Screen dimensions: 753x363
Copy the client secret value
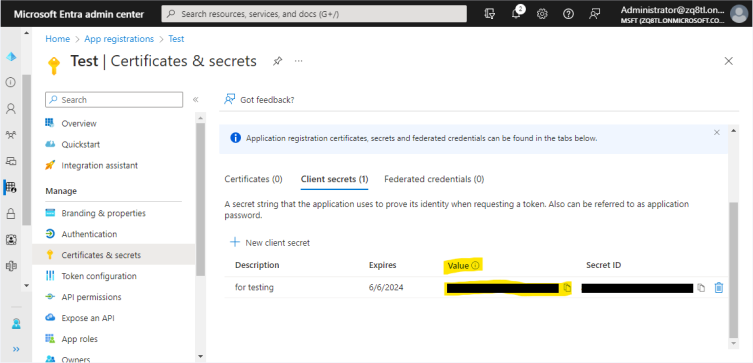click(x=567, y=288)
